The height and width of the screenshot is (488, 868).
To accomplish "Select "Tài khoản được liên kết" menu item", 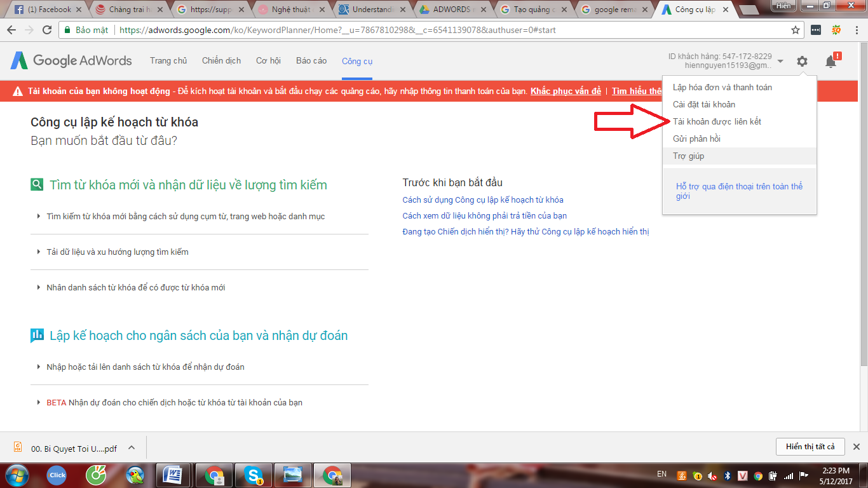I will click(x=717, y=121).
